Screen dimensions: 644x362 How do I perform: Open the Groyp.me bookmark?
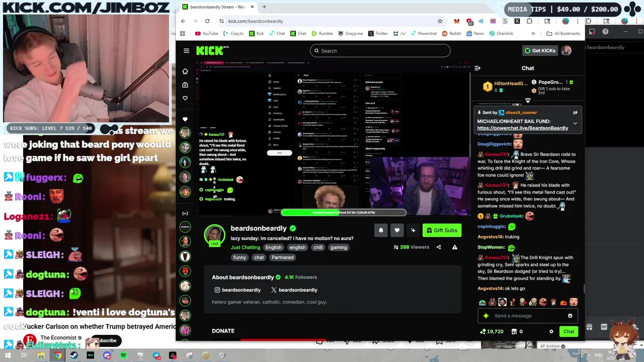pos(350,34)
